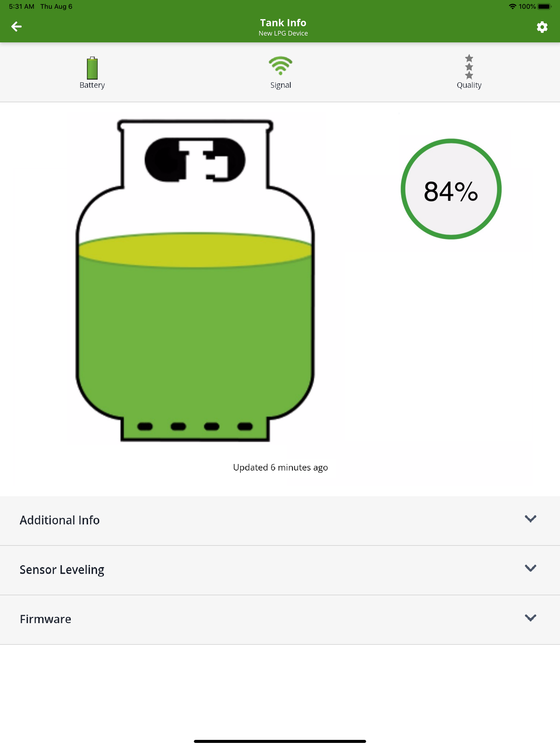This screenshot has height=747, width=560.
Task: Tap the Battery label text
Action: click(x=92, y=85)
